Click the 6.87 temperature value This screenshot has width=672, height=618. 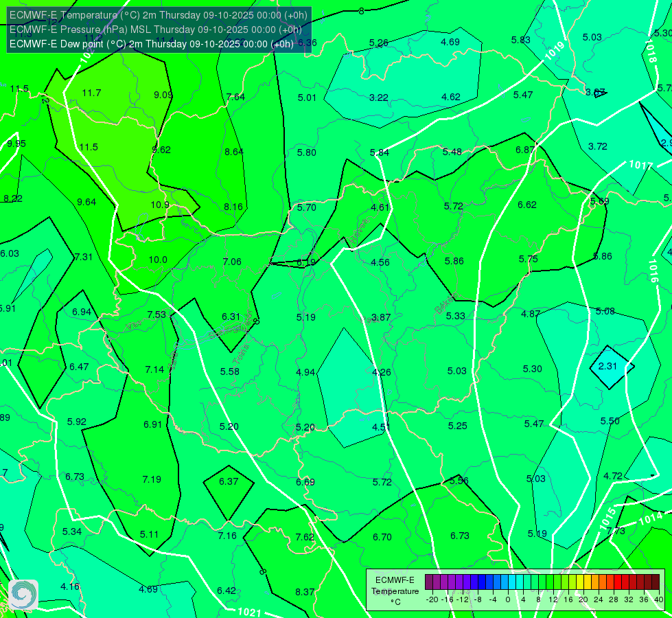[x=525, y=150]
